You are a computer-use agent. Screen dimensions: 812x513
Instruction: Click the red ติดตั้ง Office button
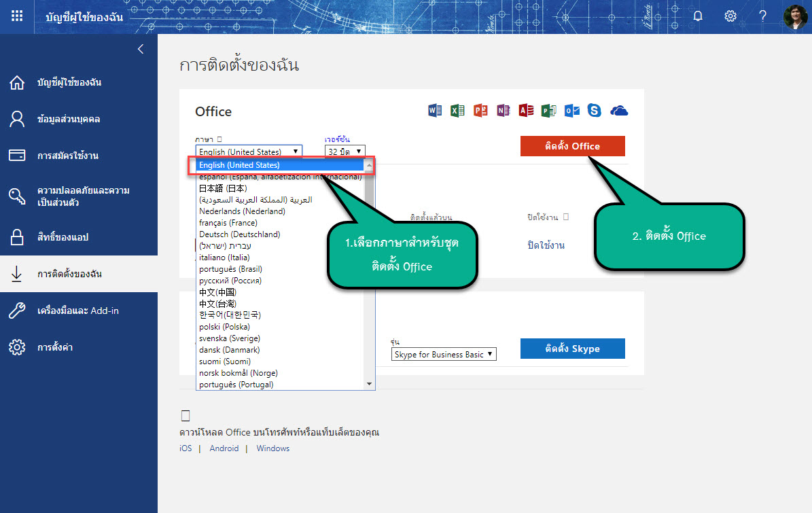[x=572, y=146]
